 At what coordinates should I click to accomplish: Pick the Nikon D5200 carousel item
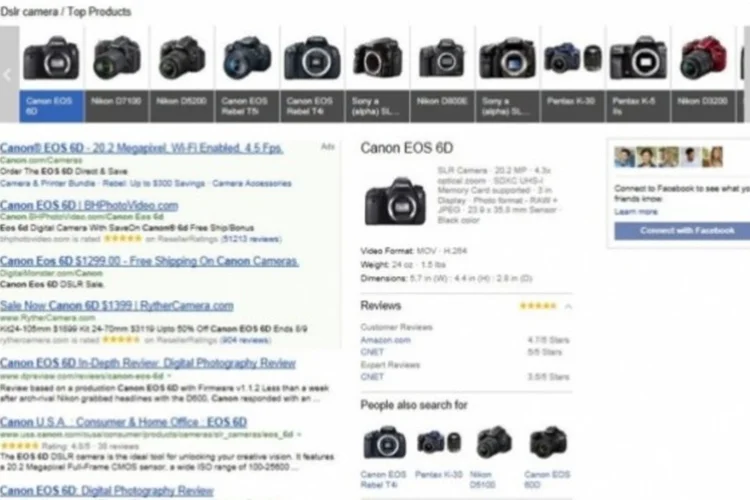pyautogui.click(x=182, y=74)
